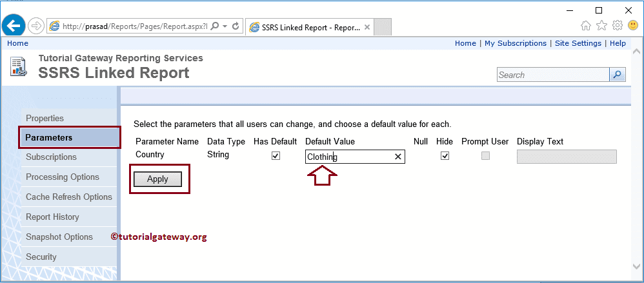The height and width of the screenshot is (283, 644).
Task: Close the SSRS Linked Report tab
Action: point(368,27)
